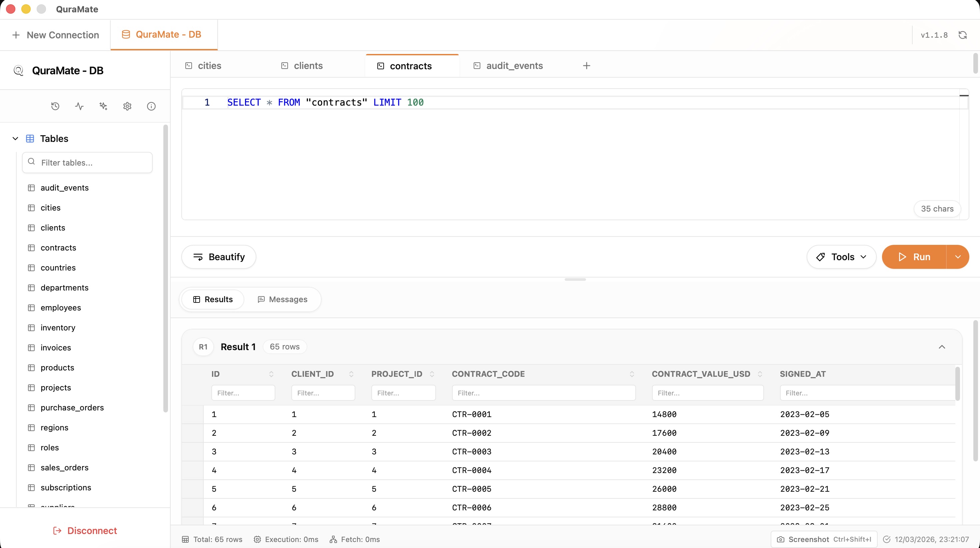
Task: Collapse the Tables section in sidebar
Action: click(15, 139)
